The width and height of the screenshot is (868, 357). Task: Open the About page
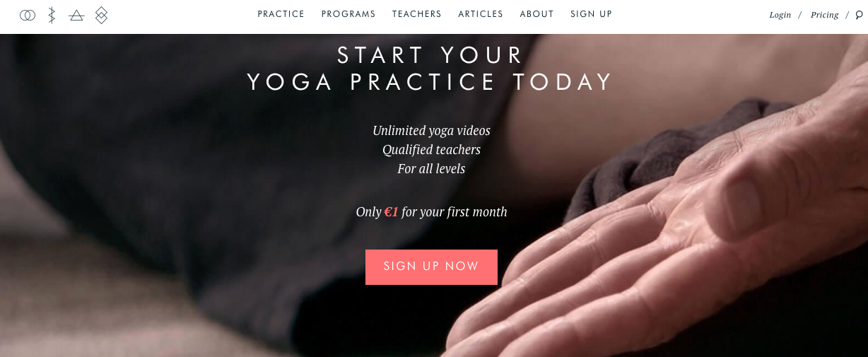537,14
